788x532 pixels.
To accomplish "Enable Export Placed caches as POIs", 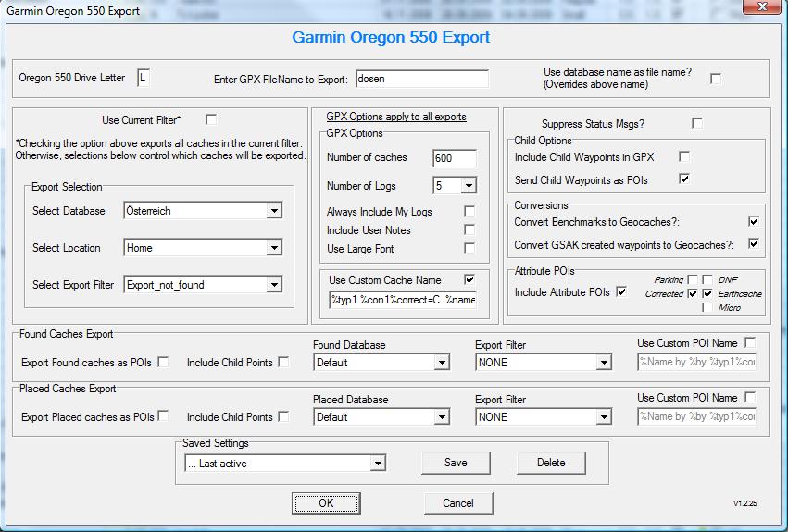I will 163,416.
